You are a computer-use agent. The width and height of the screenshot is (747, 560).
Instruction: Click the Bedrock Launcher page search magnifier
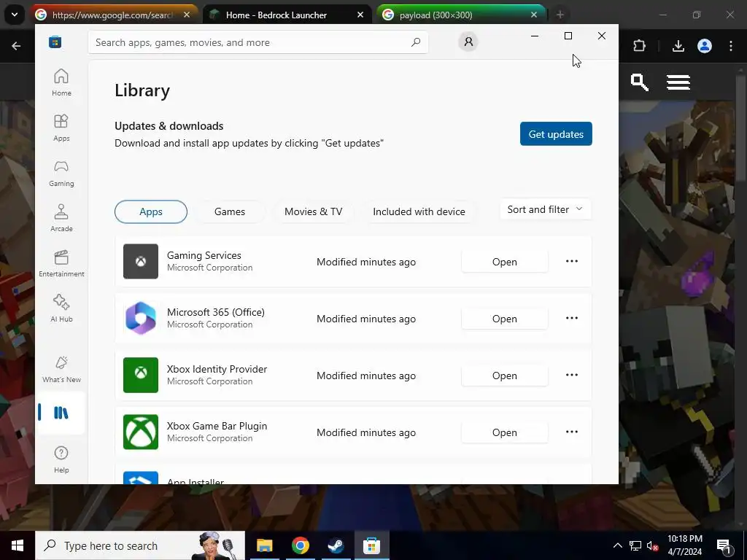click(639, 82)
